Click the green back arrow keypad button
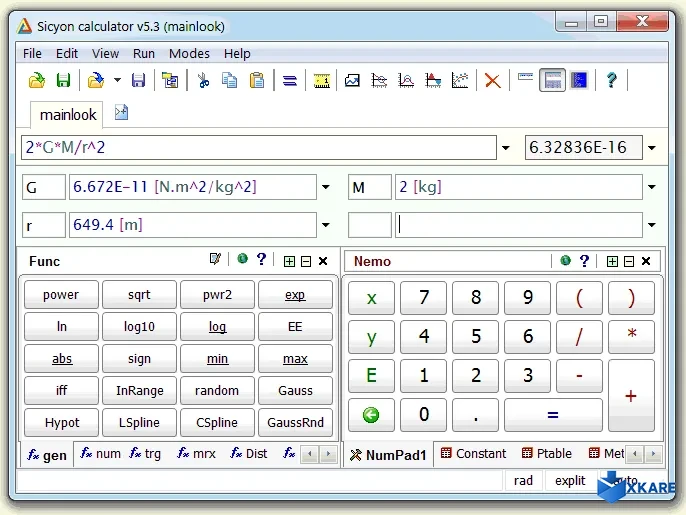This screenshot has height=515, width=686. [371, 414]
